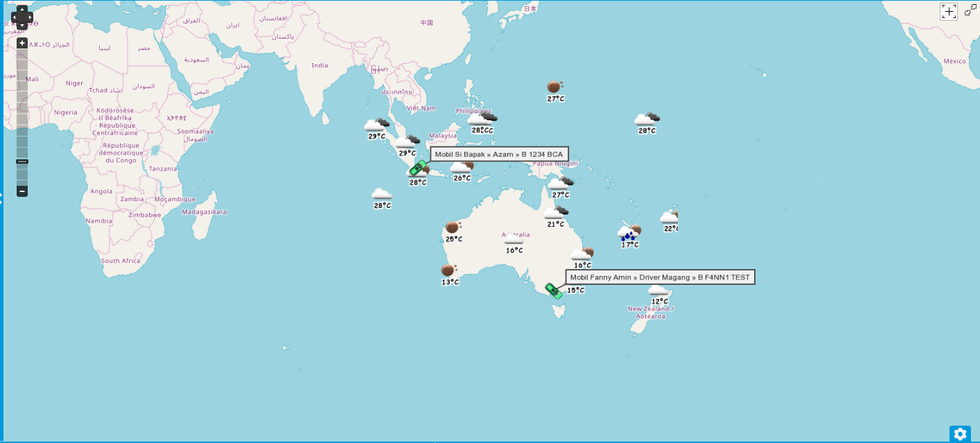The width and height of the screenshot is (980, 443).
Task: Select the green vehicle marker for B F4NN1 TEST
Action: (552, 290)
